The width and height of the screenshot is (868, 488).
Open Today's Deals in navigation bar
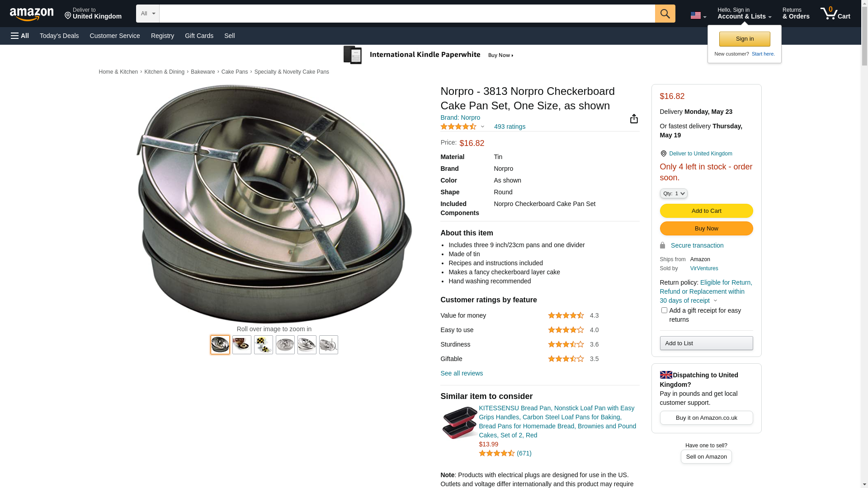click(x=59, y=36)
